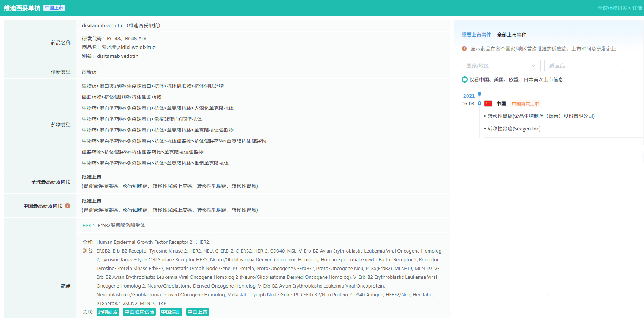Click 商品名：爱地希,aidixi,weidixituo text
Viewport: 644px width, 318px height.
[119, 47]
